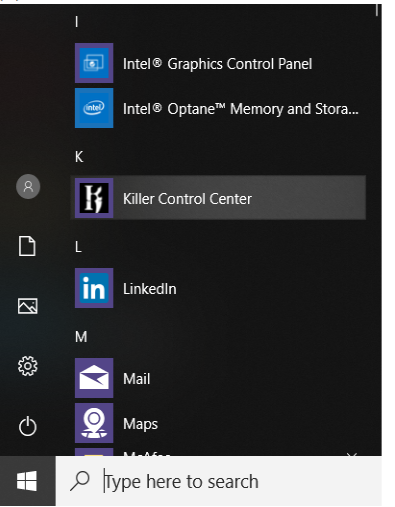Expand the McAfee folder chevron
The image size is (395, 507).
[352, 454]
